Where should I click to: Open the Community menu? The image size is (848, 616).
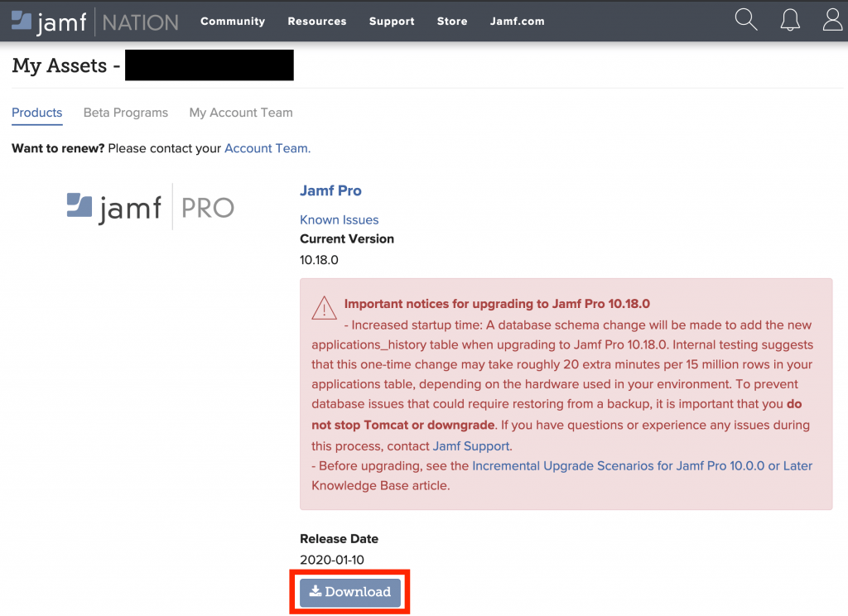click(x=233, y=21)
